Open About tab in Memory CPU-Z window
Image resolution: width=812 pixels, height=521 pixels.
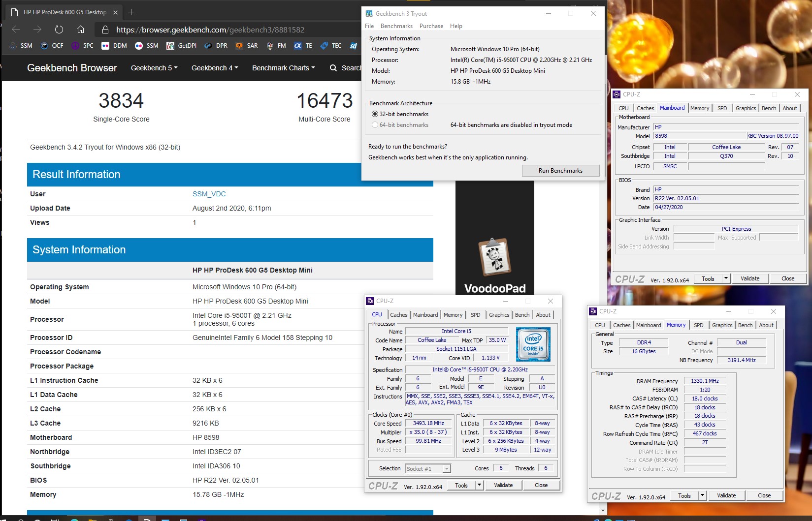766,325
